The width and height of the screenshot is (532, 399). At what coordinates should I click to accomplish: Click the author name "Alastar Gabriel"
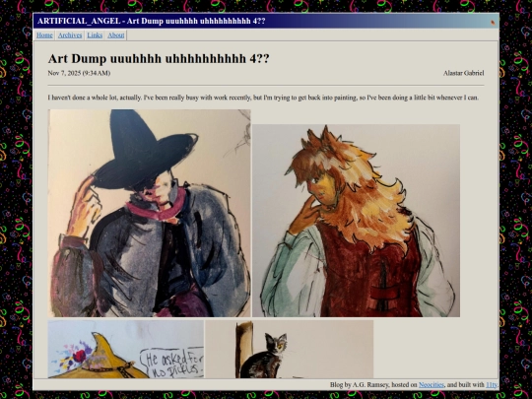tap(463, 73)
